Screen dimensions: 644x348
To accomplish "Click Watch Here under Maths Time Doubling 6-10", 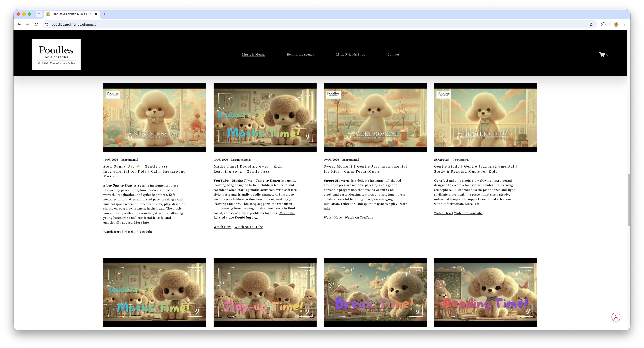I will [x=222, y=227].
